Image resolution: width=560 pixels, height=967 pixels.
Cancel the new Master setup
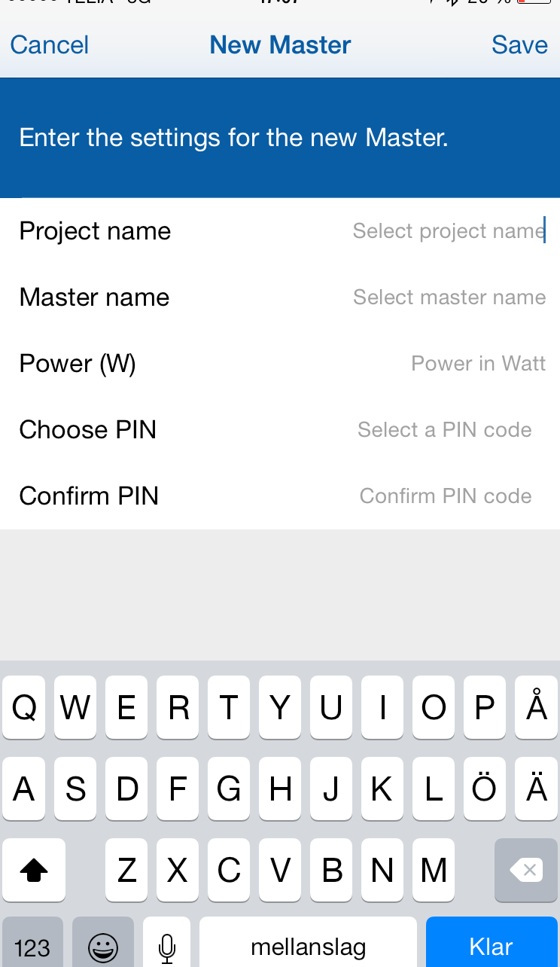[x=50, y=45]
